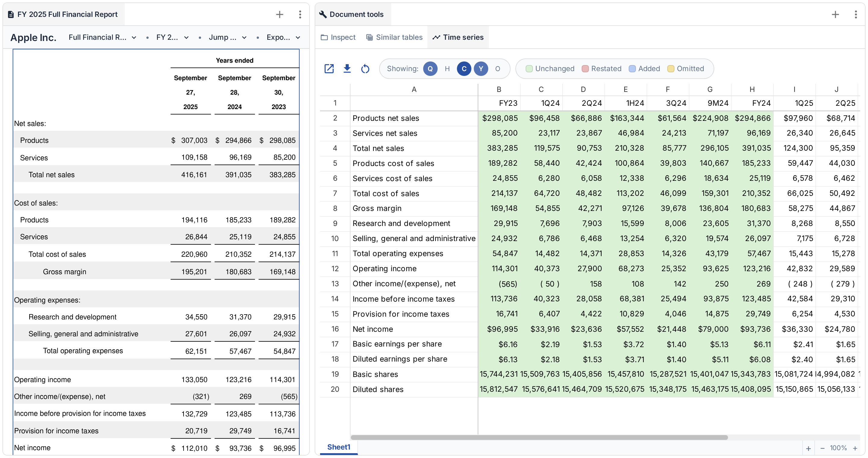This screenshot has width=868, height=458.
Task: Add a new sheet to the workbook
Action: coord(808,448)
